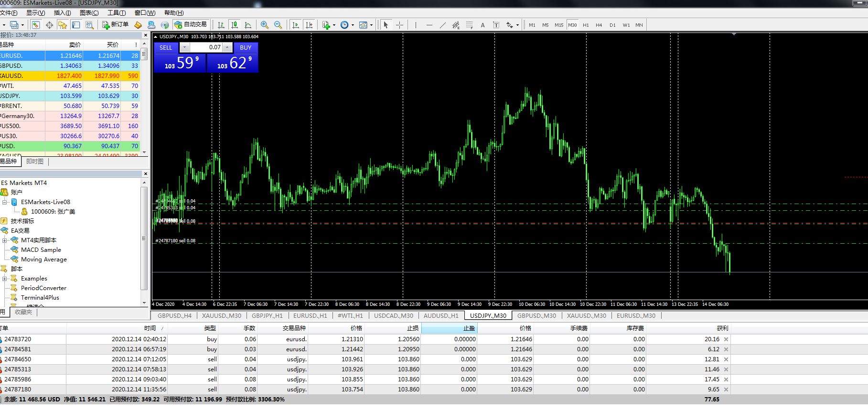
Task: Toggle the 自动交易 AutoTrading button
Action: (191, 25)
